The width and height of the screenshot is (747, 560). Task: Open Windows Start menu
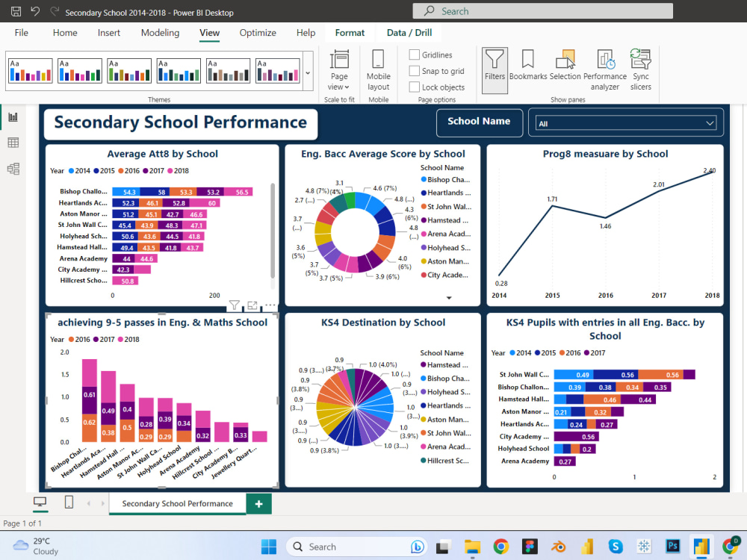[269, 547]
